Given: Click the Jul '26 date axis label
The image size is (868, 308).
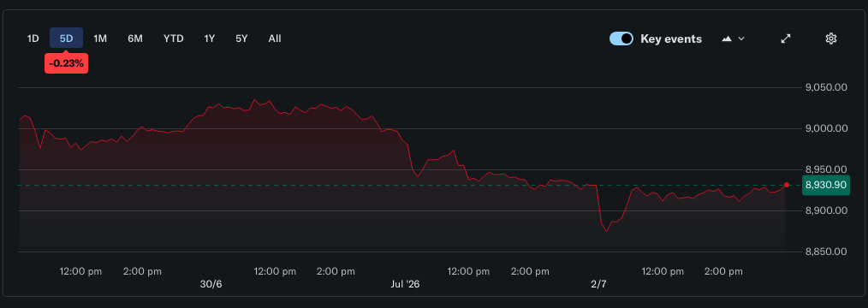Looking at the screenshot, I should coord(405,284).
